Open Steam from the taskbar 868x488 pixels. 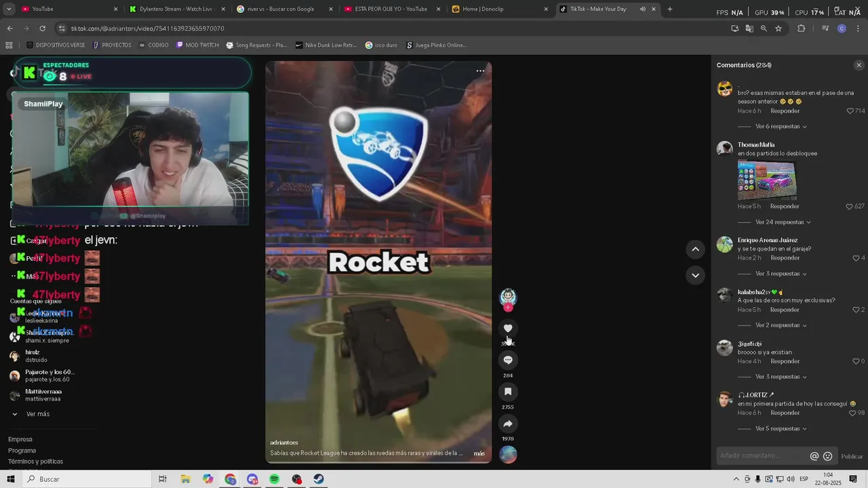[x=319, y=479]
